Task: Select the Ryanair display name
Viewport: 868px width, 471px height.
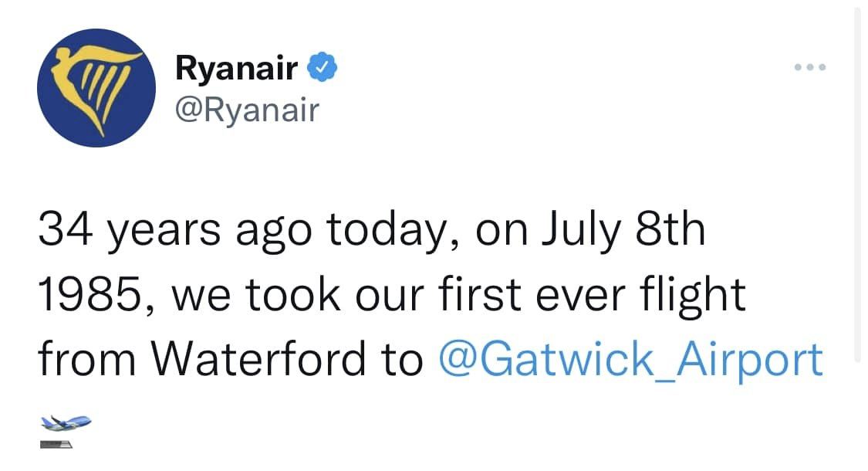Action: point(236,69)
